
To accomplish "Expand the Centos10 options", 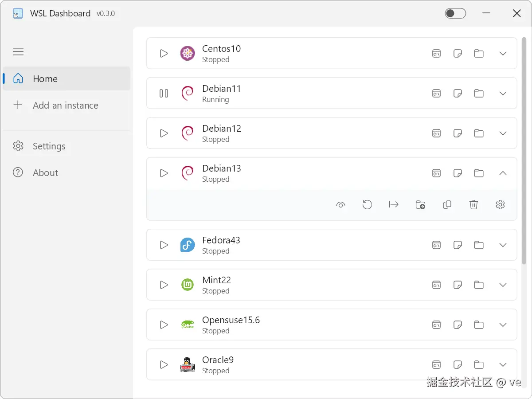I will coord(503,54).
